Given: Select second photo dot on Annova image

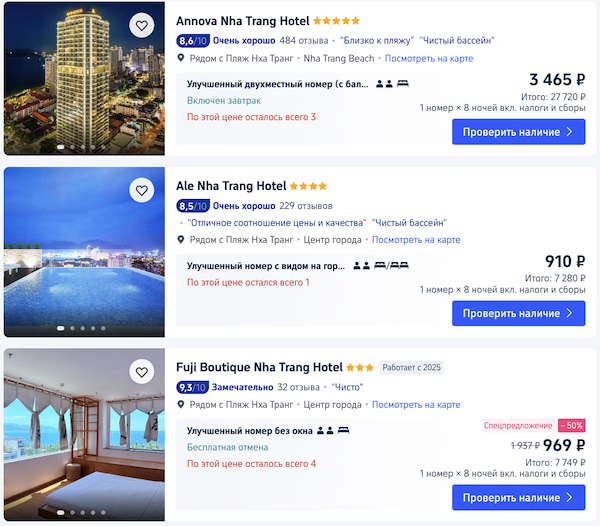Looking at the screenshot, I should pos(72,147).
